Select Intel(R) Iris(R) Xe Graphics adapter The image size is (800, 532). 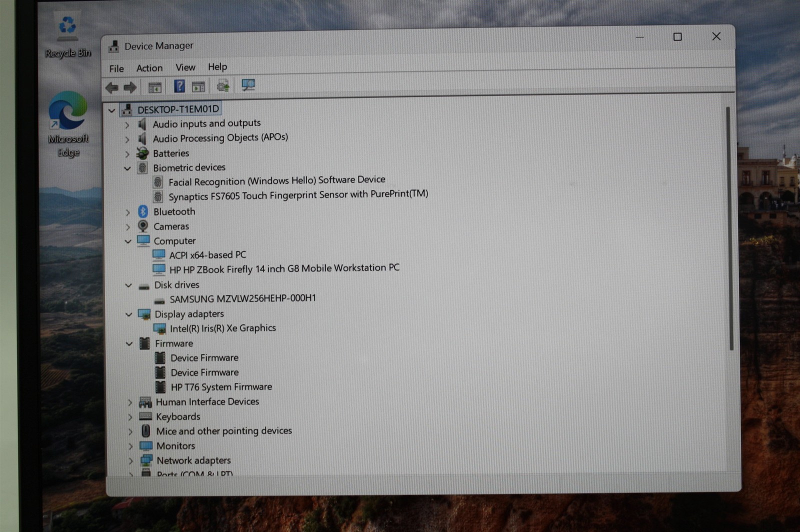click(223, 328)
